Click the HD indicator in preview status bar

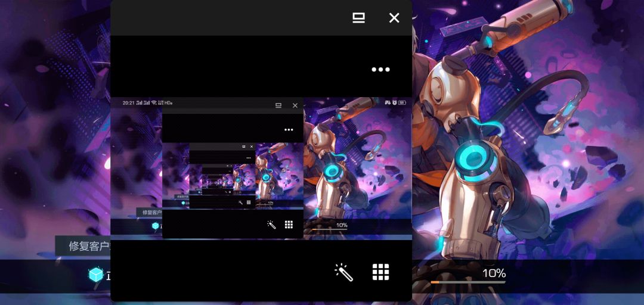click(x=168, y=102)
